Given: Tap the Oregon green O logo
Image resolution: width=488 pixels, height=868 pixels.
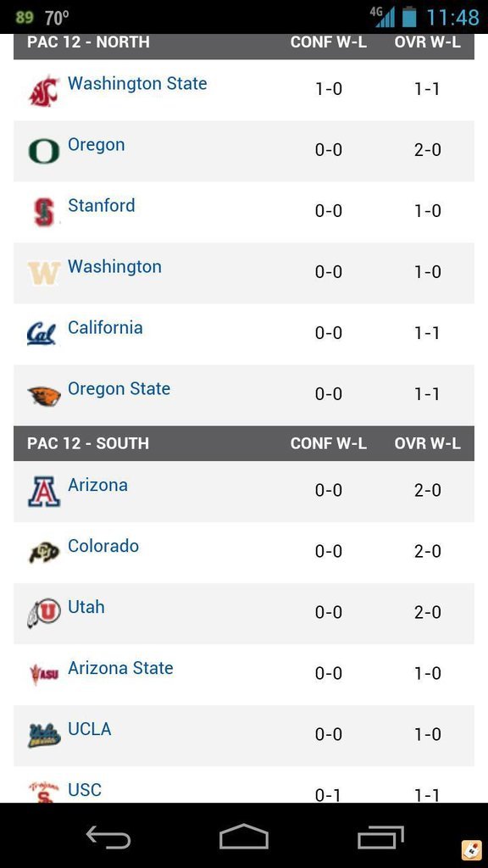Looking at the screenshot, I should 44,152.
